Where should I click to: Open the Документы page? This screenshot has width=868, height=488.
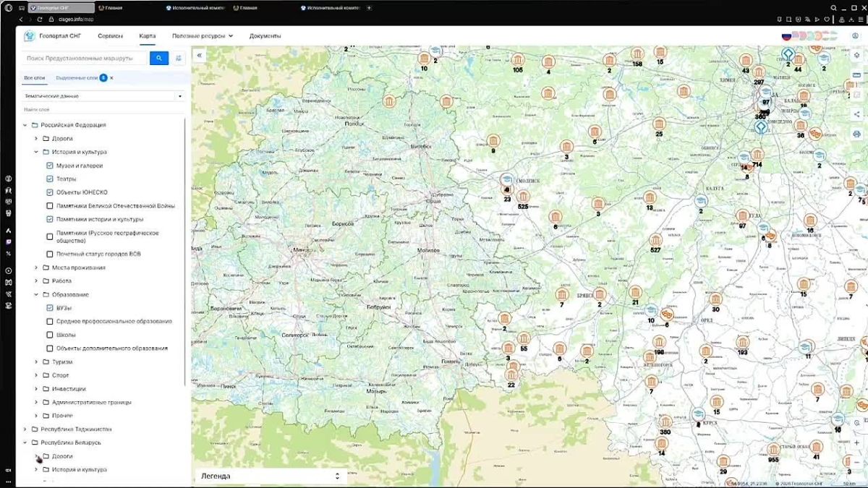[265, 35]
